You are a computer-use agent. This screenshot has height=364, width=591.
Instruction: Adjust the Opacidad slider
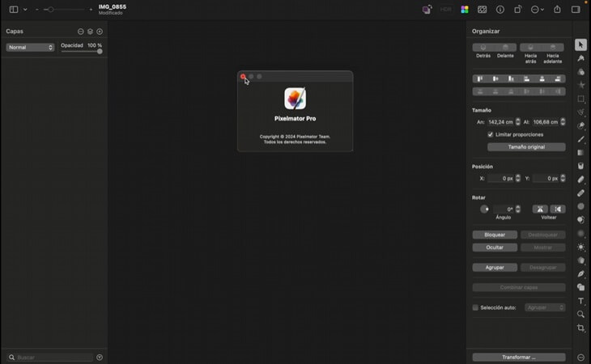82,51
